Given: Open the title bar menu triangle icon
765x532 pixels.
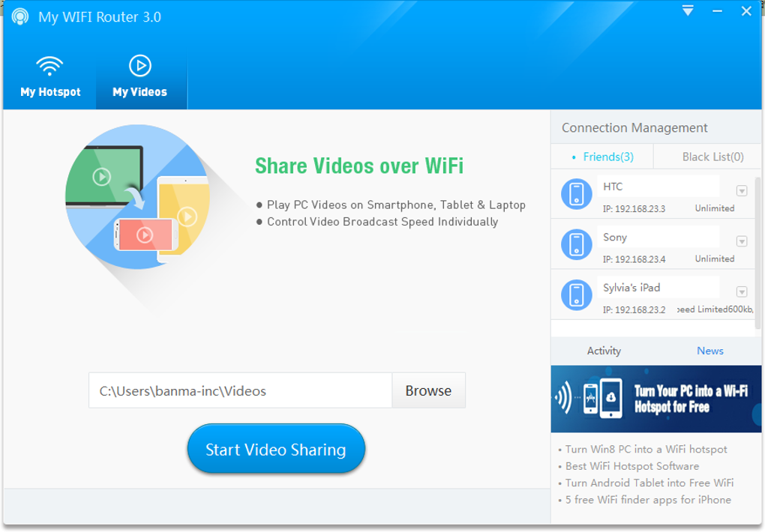Looking at the screenshot, I should (688, 10).
